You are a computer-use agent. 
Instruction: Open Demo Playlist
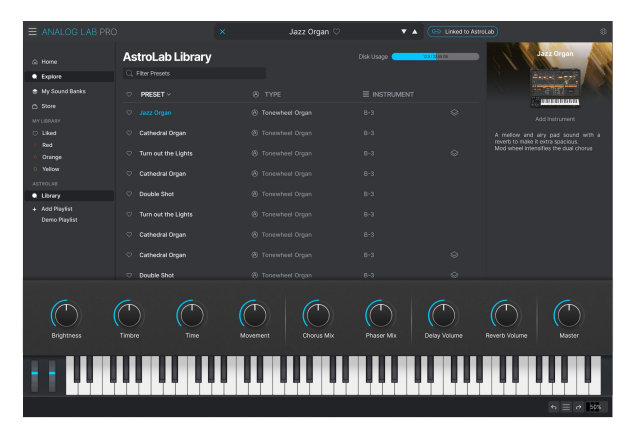coord(59,220)
